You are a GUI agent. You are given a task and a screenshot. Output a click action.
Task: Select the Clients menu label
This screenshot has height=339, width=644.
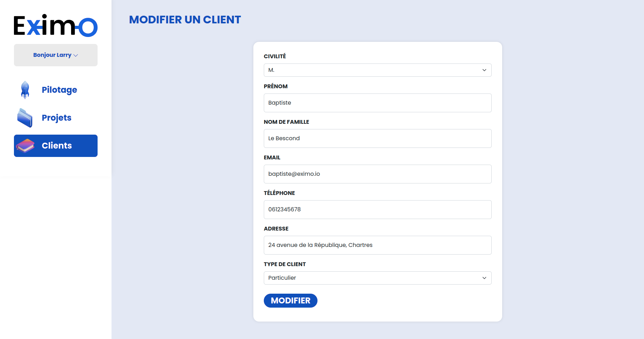(57, 146)
